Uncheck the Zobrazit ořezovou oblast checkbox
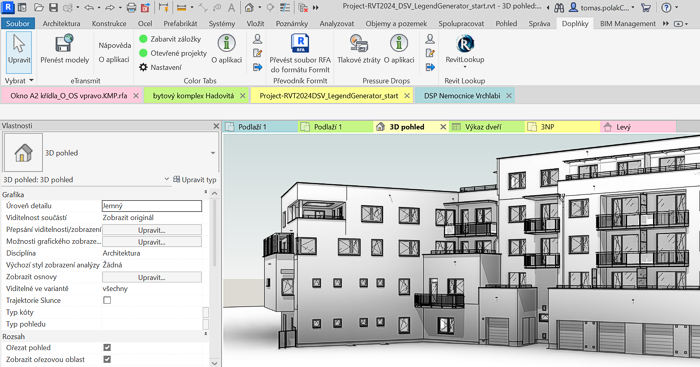 [x=107, y=359]
